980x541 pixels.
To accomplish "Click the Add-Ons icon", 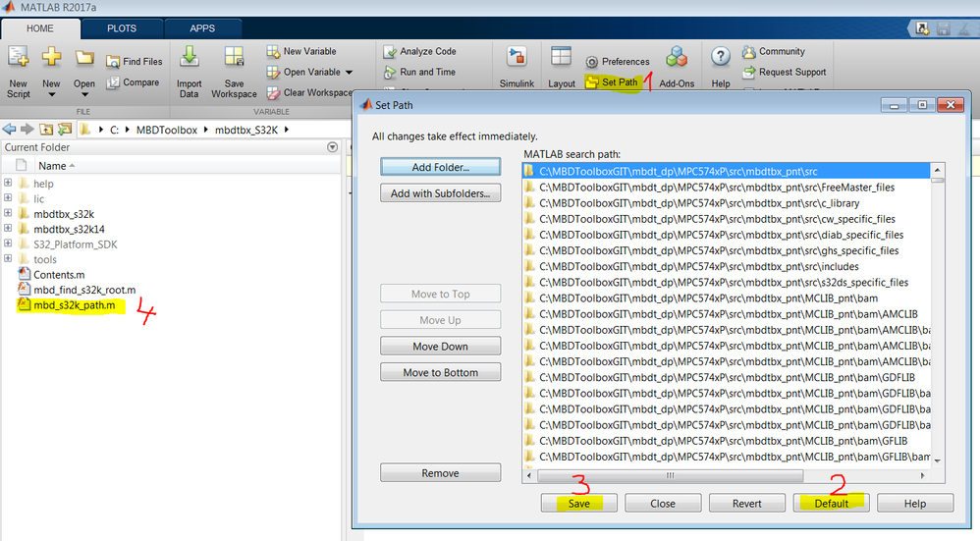I will (677, 58).
